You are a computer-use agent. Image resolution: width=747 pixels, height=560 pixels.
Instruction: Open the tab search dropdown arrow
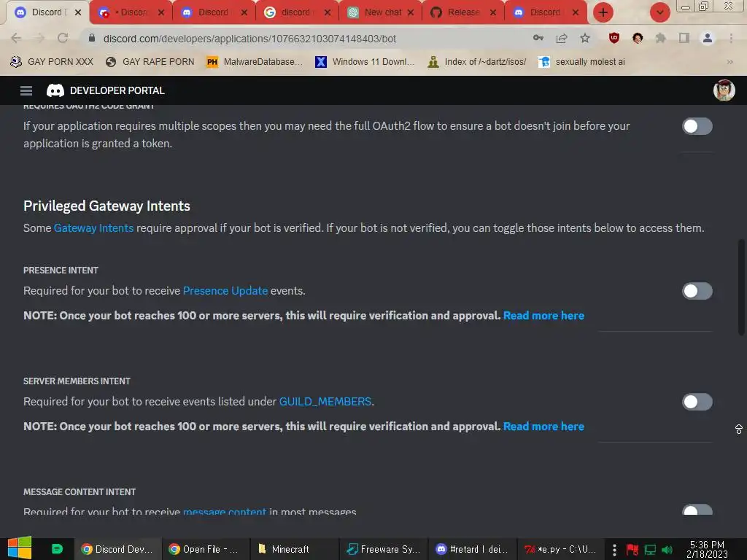pyautogui.click(x=659, y=12)
